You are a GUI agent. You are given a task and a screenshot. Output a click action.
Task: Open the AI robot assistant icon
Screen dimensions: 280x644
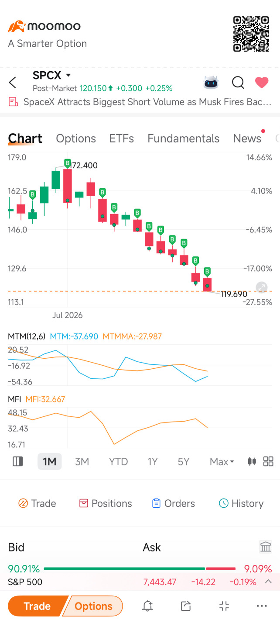pos(211,82)
